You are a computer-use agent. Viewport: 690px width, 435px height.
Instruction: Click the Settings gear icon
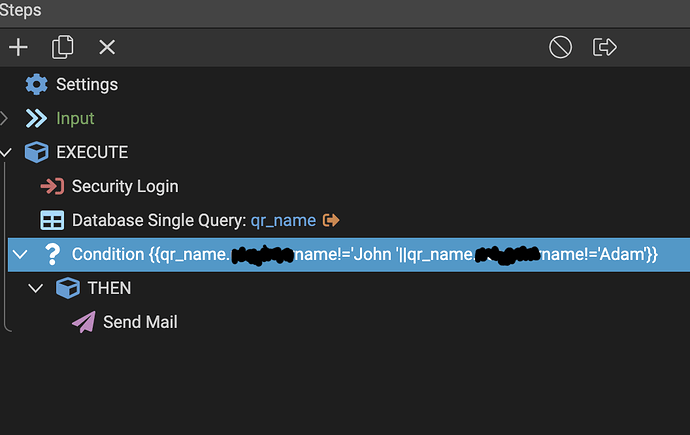[x=37, y=84]
